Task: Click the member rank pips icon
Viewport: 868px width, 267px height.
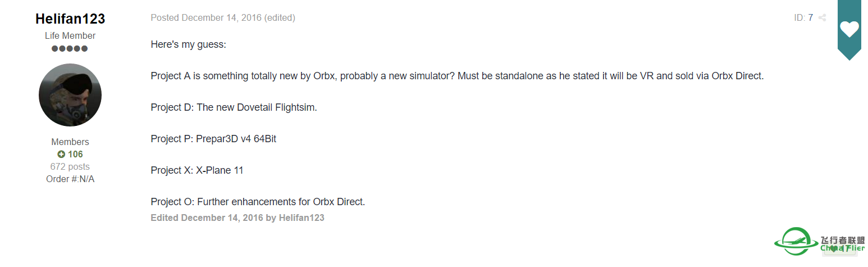Action: tap(70, 49)
